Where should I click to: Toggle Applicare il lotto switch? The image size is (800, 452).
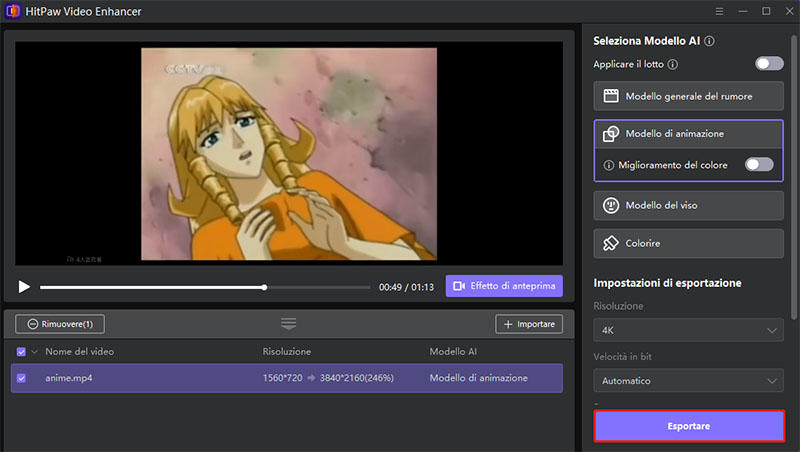point(769,64)
